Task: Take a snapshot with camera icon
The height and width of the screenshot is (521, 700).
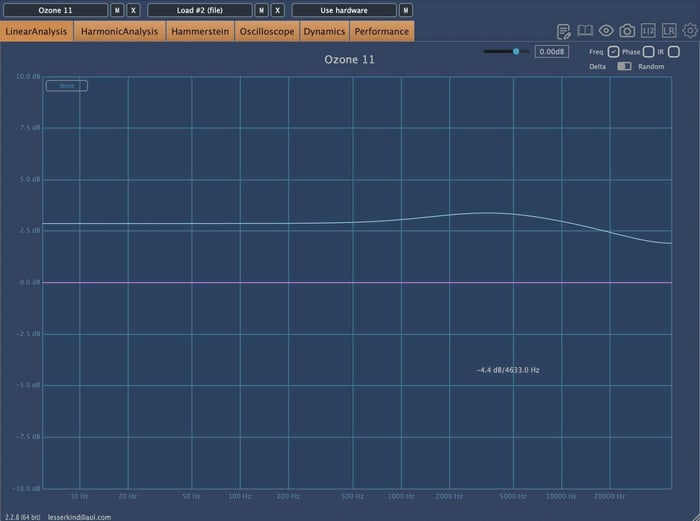Action: click(627, 31)
